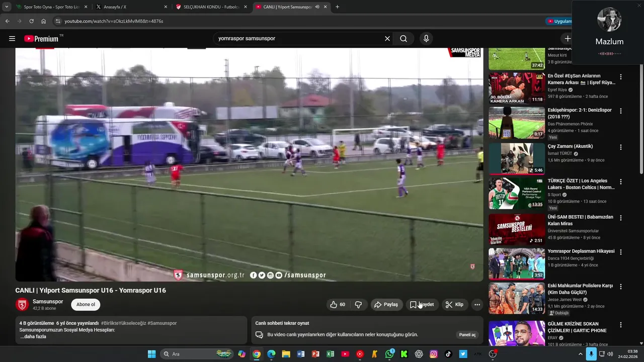Play Çay Zamanı (Akustik) thumbnail
Image resolution: width=644 pixels, height=362 pixels.
pyautogui.click(x=517, y=159)
